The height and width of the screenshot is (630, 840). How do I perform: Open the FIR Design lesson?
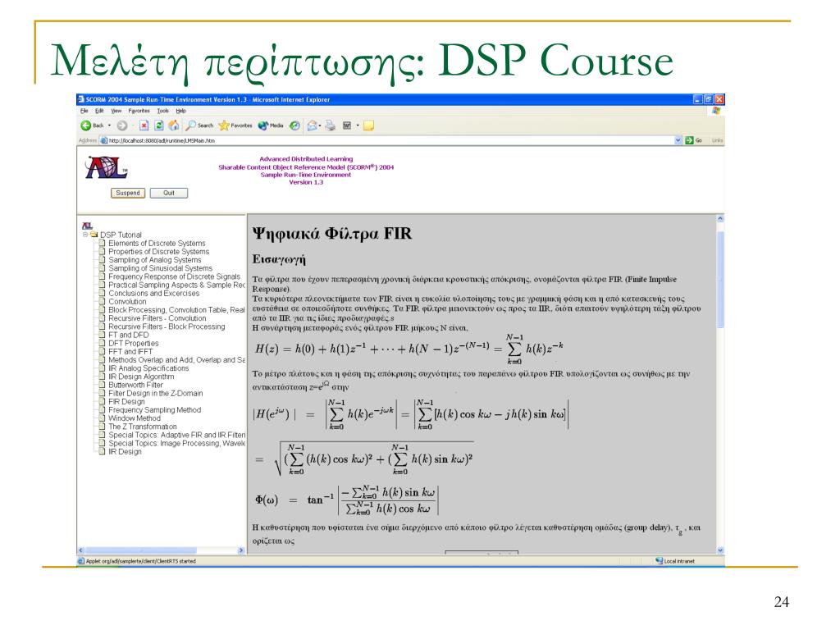pyautogui.click(x=126, y=401)
